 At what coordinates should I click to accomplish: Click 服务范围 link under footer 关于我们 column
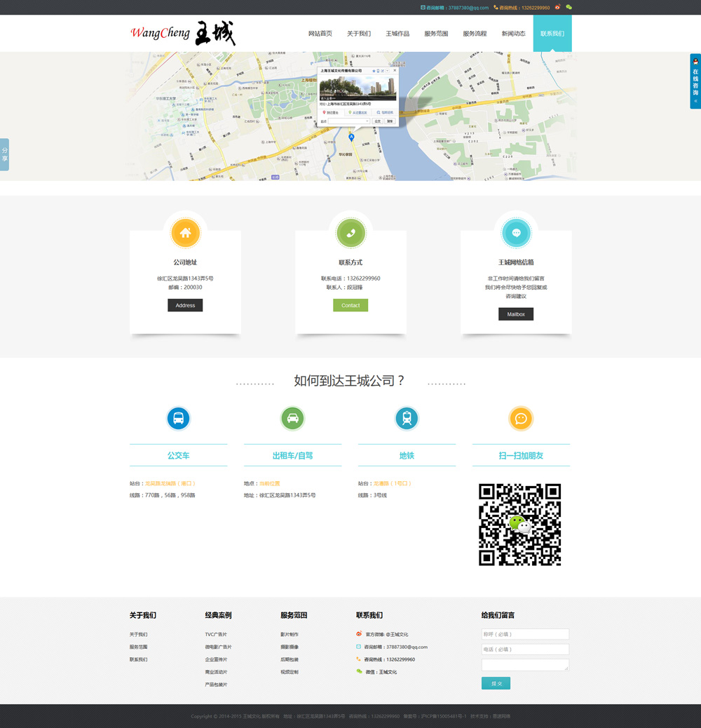pos(138,647)
